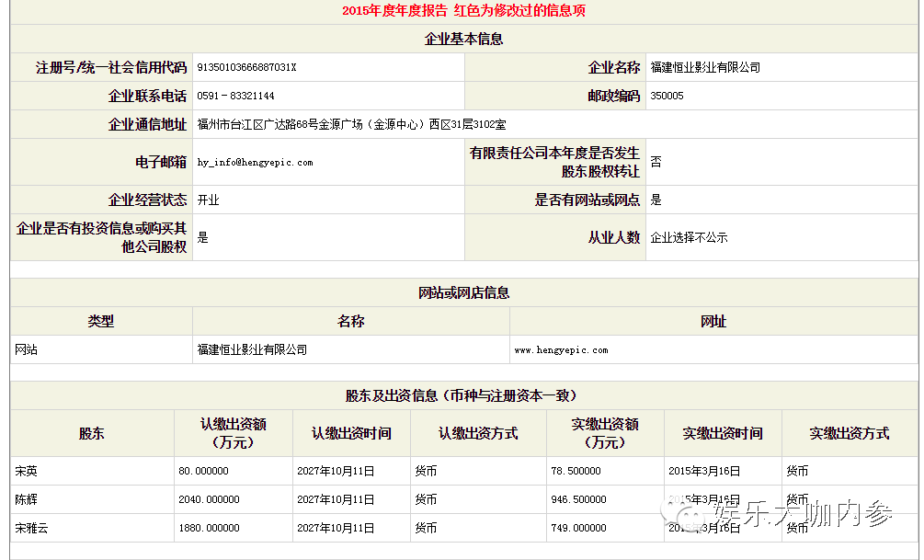Click the 电子邮箱 label

[x=161, y=162]
